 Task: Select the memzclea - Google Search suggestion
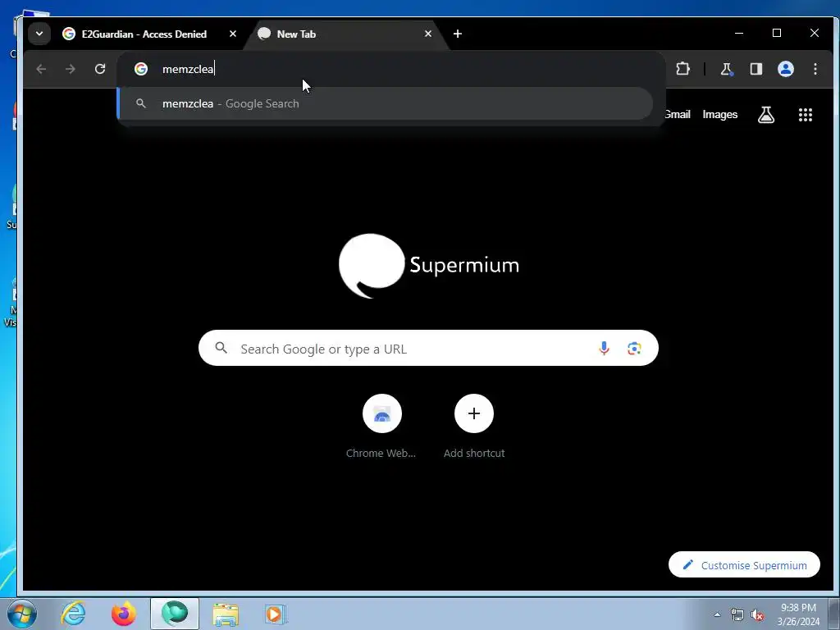pyautogui.click(x=385, y=103)
